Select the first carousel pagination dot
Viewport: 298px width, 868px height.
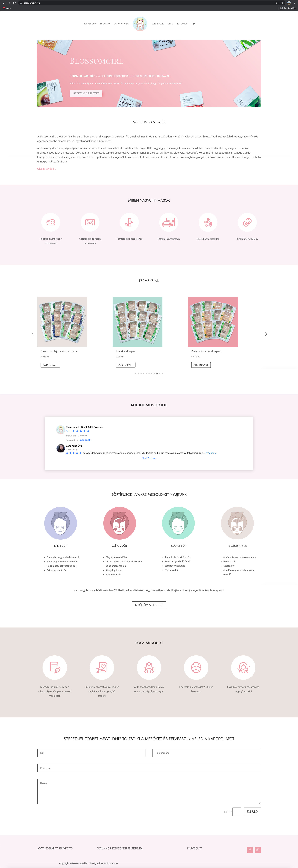136,374
